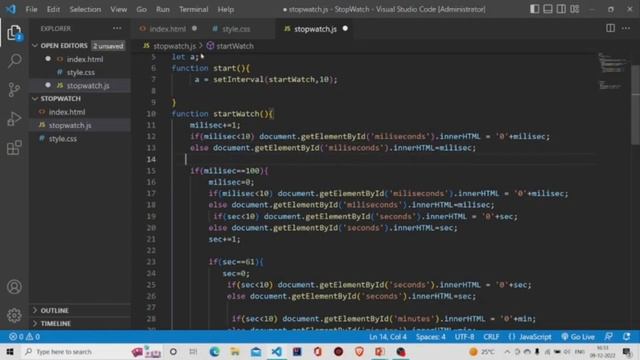Toggle the primary side bar layout icon
The height and width of the screenshot is (360, 640).
pyautogui.click(x=534, y=9)
